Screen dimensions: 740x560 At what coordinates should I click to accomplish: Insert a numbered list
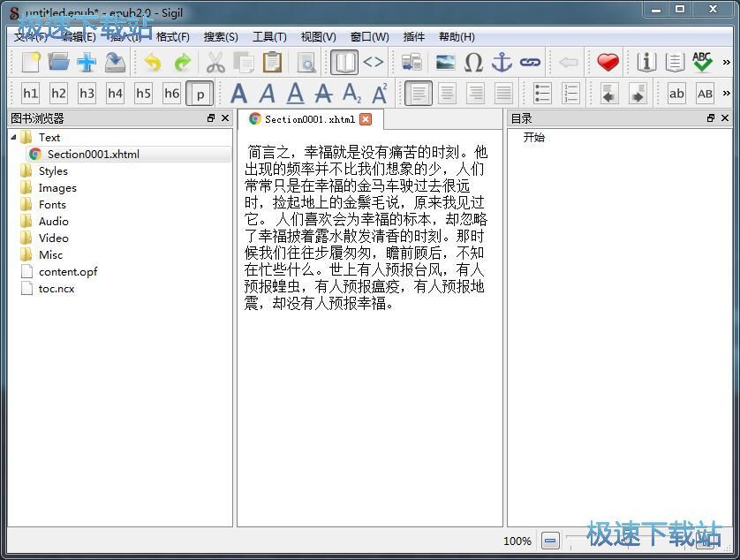[x=570, y=94]
